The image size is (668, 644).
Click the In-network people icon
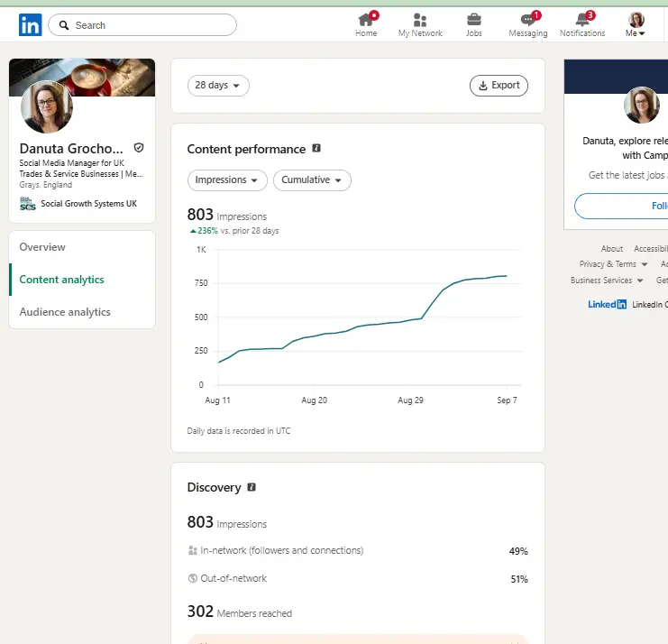click(193, 551)
